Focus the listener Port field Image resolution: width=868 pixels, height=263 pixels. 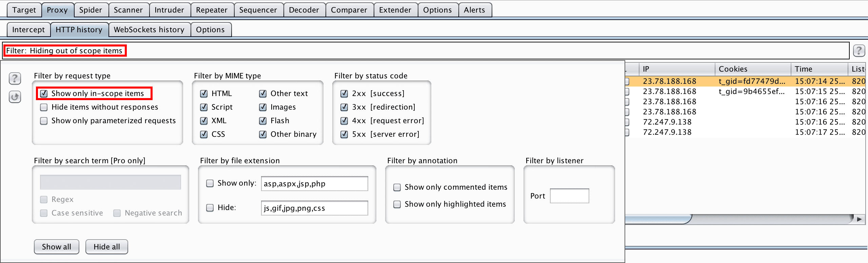pyautogui.click(x=570, y=196)
